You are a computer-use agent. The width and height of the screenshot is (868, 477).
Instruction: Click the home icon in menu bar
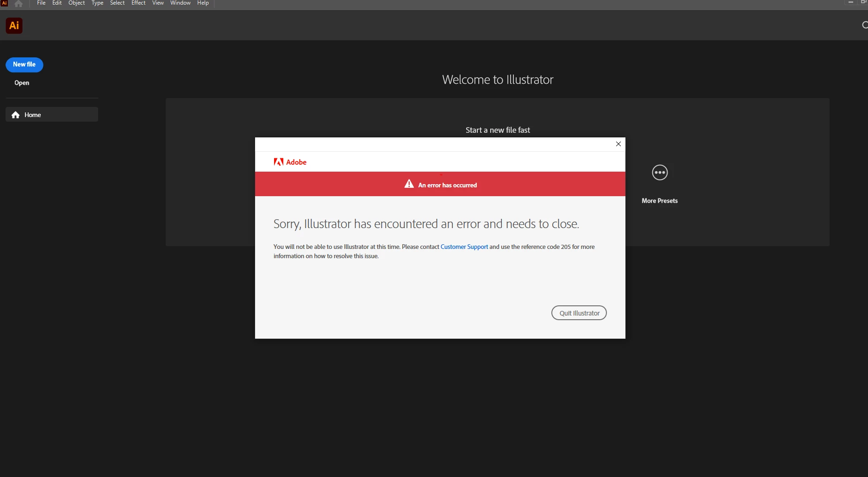click(19, 4)
